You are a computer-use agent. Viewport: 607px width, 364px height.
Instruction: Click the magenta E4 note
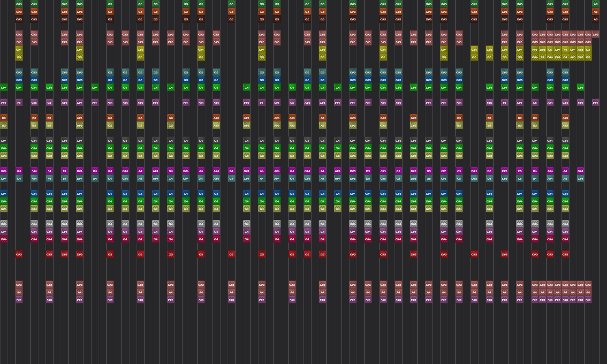[64, 171]
